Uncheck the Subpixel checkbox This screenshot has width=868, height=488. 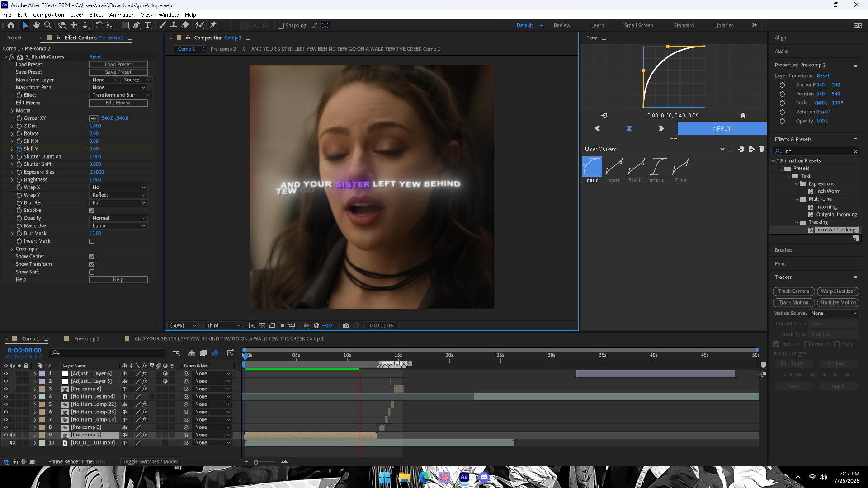tap(92, 211)
